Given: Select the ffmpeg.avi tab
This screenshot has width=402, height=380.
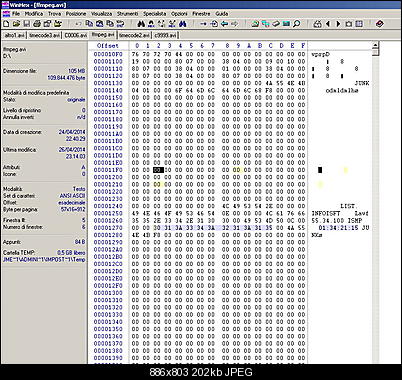Looking at the screenshot, I should click(103, 35).
